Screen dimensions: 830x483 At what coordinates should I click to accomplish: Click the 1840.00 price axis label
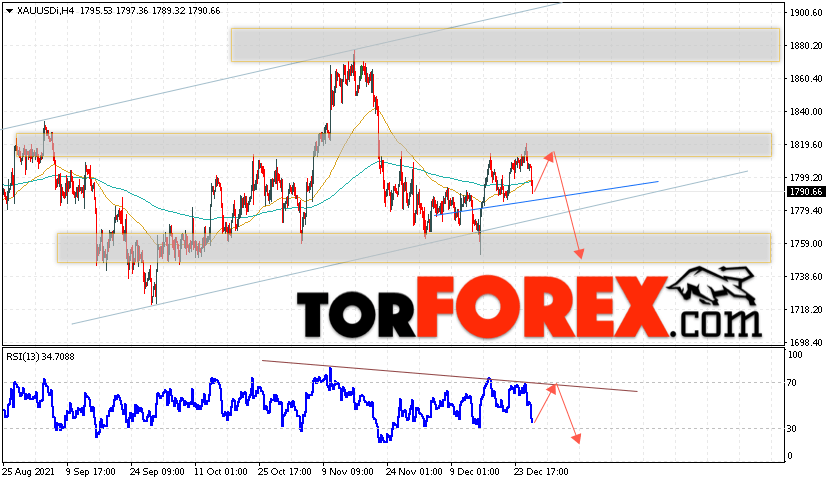click(x=805, y=112)
